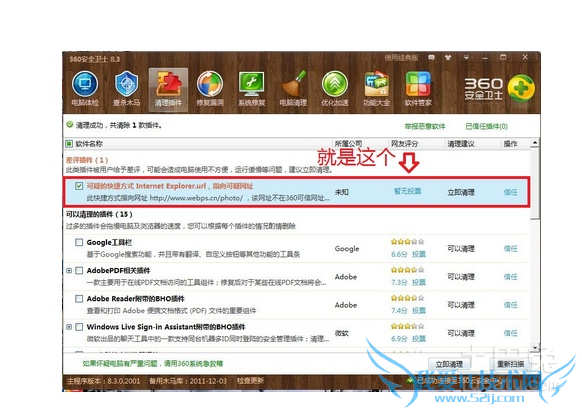Viewport: 582px width, 413px height.
Task: Click the 微软 company cell
Action: click(x=341, y=333)
